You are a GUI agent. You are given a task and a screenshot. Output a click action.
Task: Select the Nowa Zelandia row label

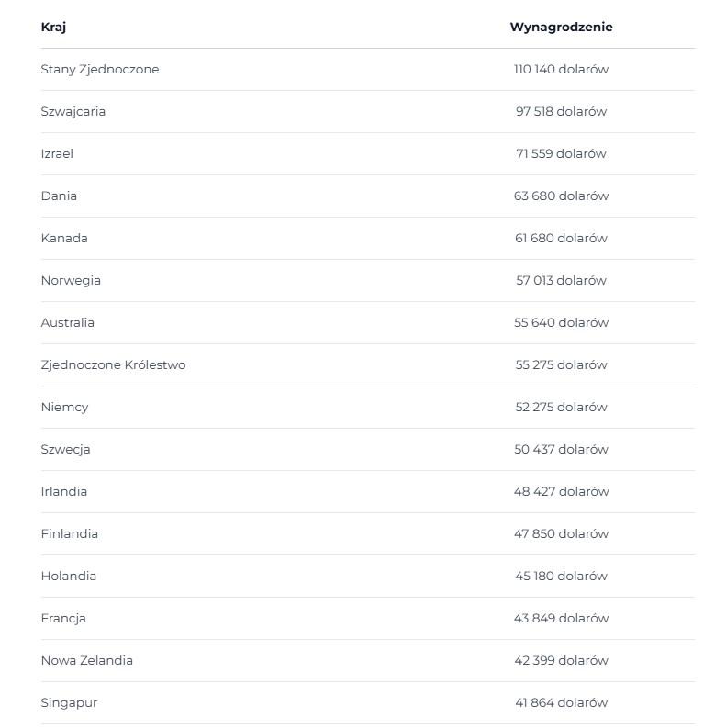tap(87, 661)
